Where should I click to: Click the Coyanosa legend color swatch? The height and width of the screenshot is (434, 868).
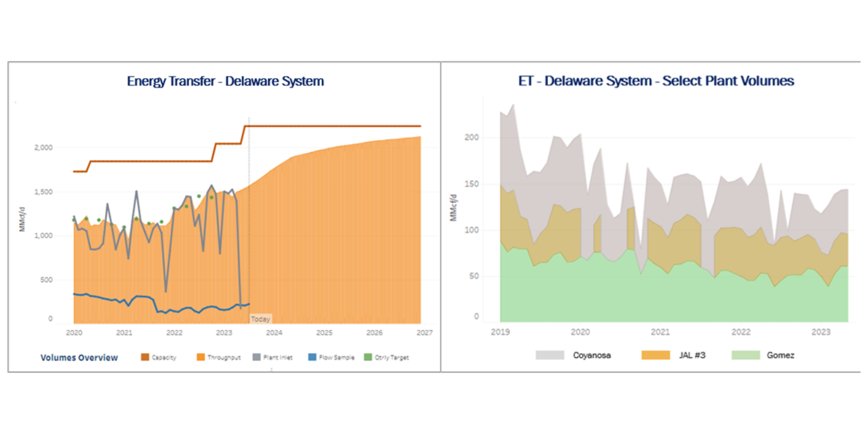click(x=550, y=355)
